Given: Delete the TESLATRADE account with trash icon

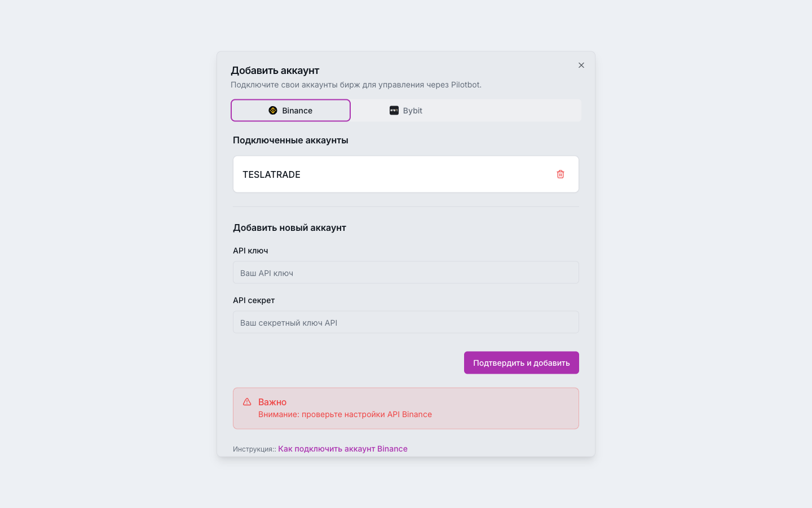Looking at the screenshot, I should [x=561, y=174].
